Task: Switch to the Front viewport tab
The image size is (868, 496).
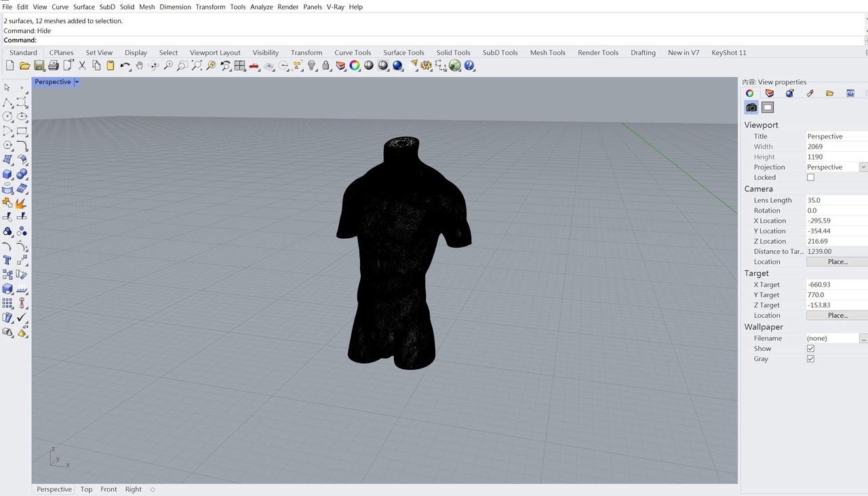Action: click(x=108, y=489)
